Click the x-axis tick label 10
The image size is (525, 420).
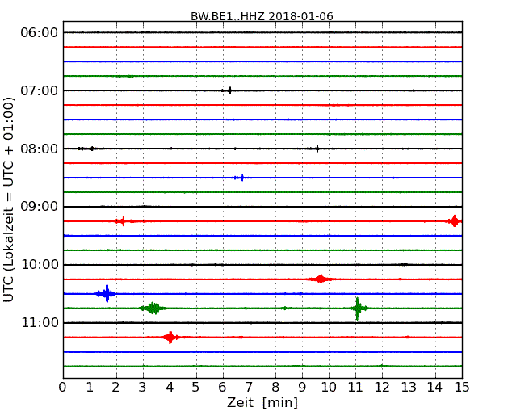(329, 388)
